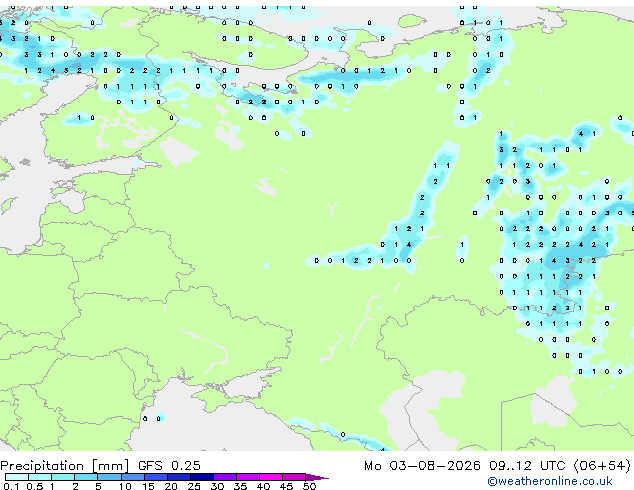Click the '0.1' legend scale label
The image size is (634, 490).
pos(11,486)
